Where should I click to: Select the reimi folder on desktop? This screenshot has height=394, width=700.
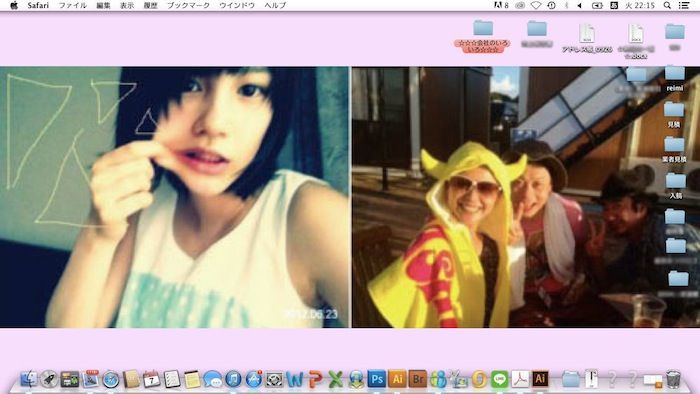point(675,78)
